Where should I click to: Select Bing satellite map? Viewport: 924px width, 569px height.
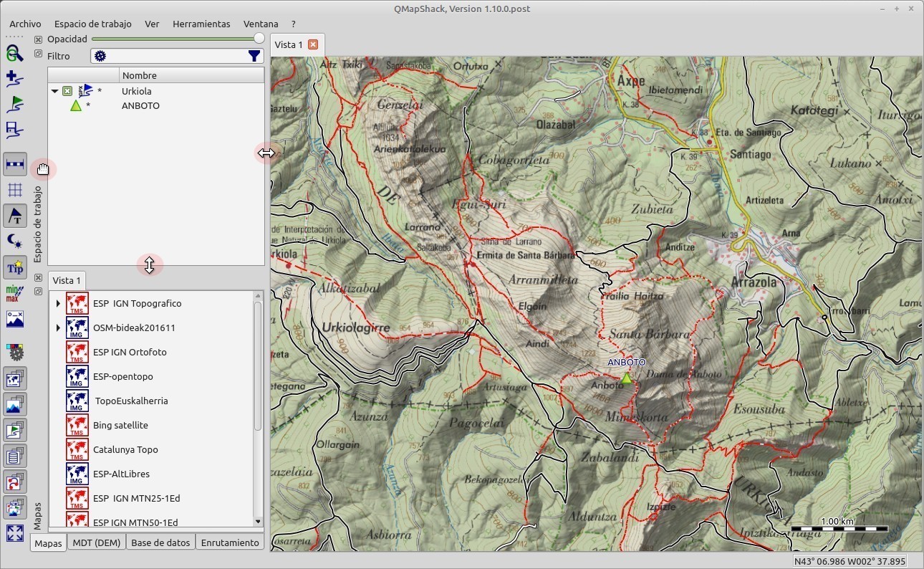[x=120, y=425]
